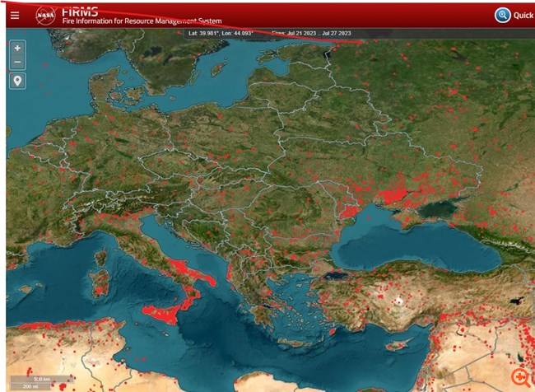Click the Quick label in header
535x392 pixels.
(x=523, y=15)
